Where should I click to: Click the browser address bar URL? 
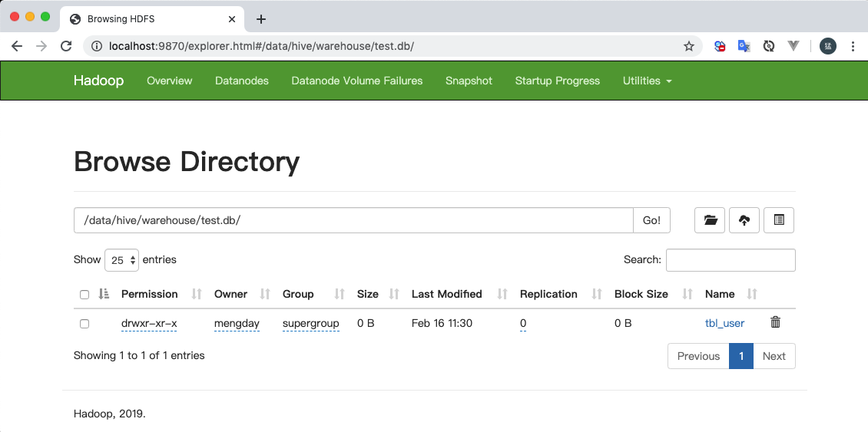[x=261, y=47]
